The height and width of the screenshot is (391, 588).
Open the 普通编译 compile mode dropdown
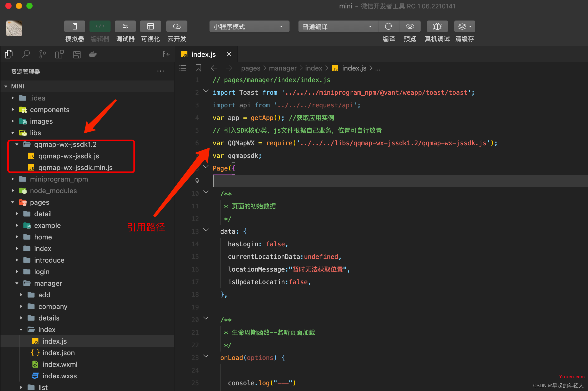tap(338, 27)
